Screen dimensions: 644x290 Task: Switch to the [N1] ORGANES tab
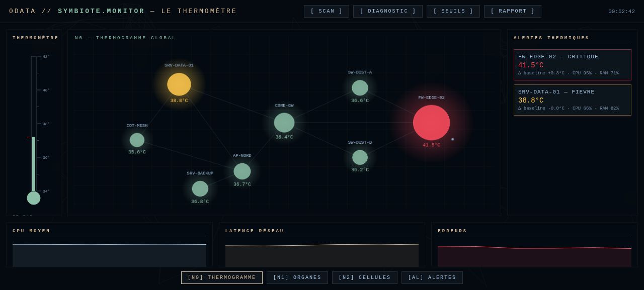pos(297,278)
